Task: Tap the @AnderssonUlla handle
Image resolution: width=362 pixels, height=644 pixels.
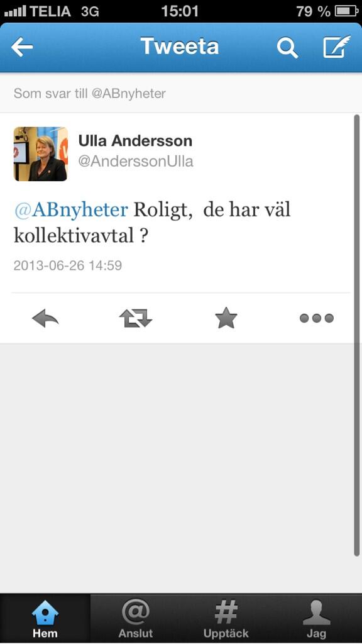Action: 136,162
